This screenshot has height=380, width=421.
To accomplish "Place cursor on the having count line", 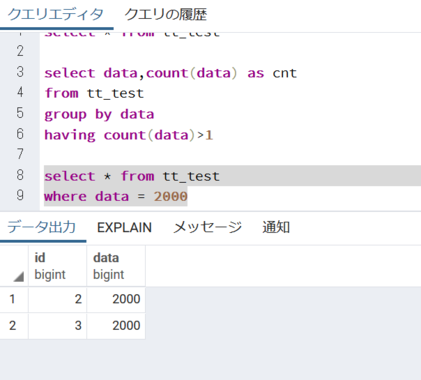I will (x=129, y=135).
